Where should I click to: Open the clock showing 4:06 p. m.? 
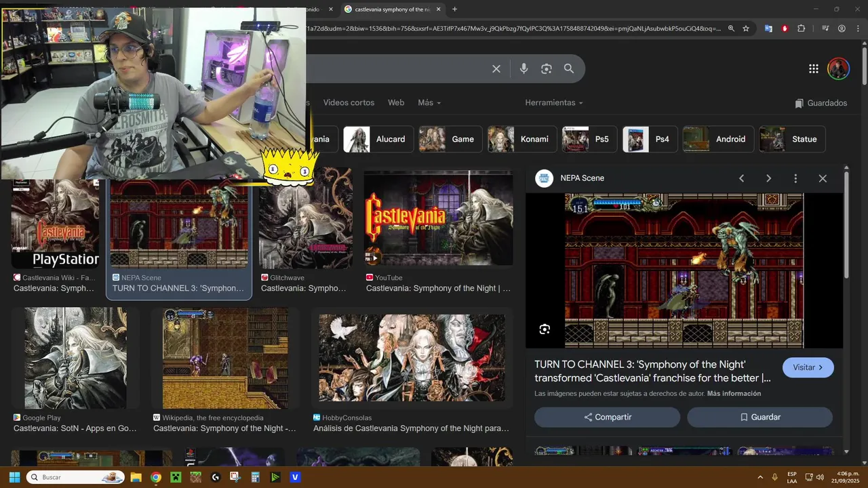pyautogui.click(x=846, y=477)
